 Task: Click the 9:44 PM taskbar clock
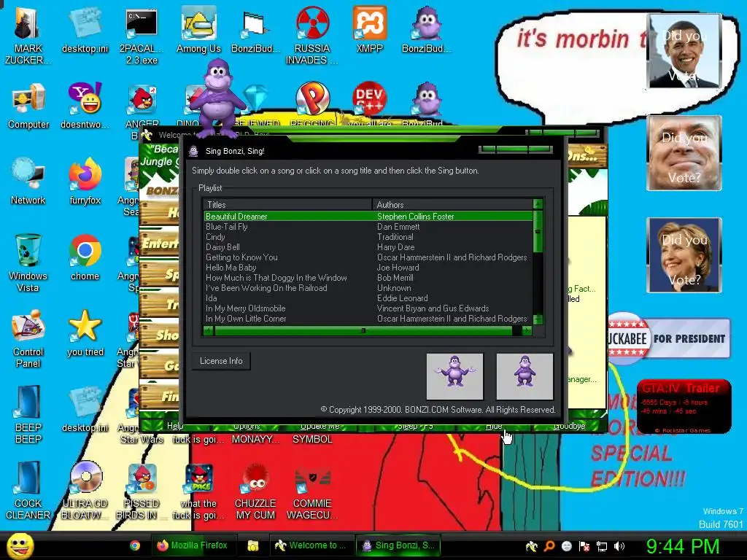pos(682,546)
